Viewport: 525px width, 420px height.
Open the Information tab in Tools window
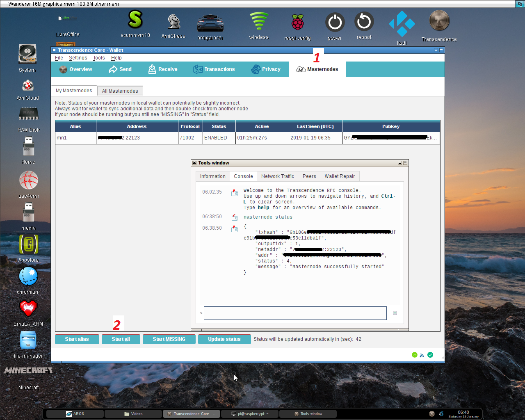[x=213, y=176]
